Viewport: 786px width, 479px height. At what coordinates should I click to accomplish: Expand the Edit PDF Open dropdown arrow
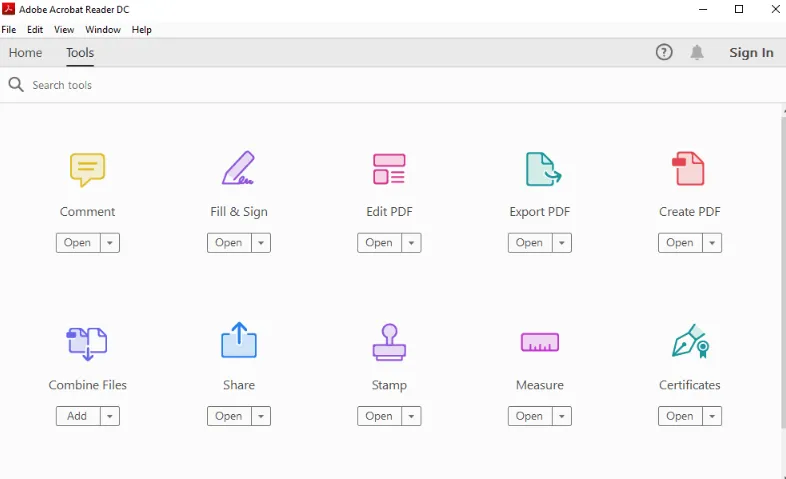tap(411, 243)
